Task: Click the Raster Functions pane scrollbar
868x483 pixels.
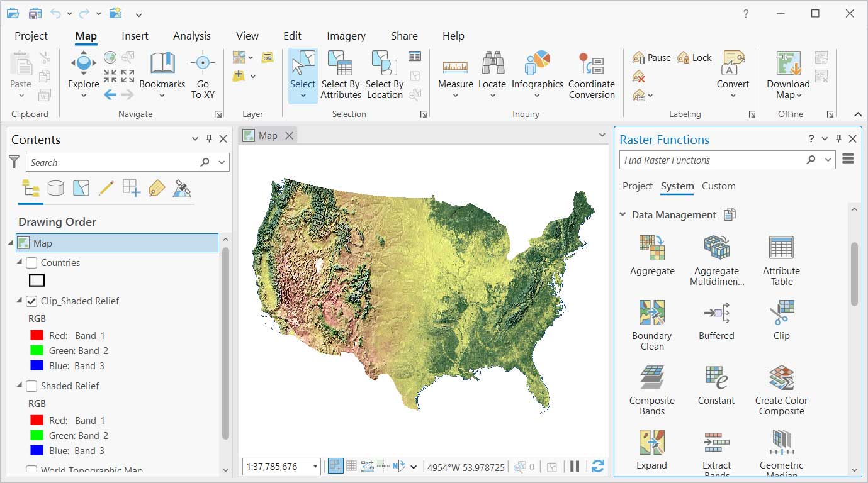Action: point(854,273)
